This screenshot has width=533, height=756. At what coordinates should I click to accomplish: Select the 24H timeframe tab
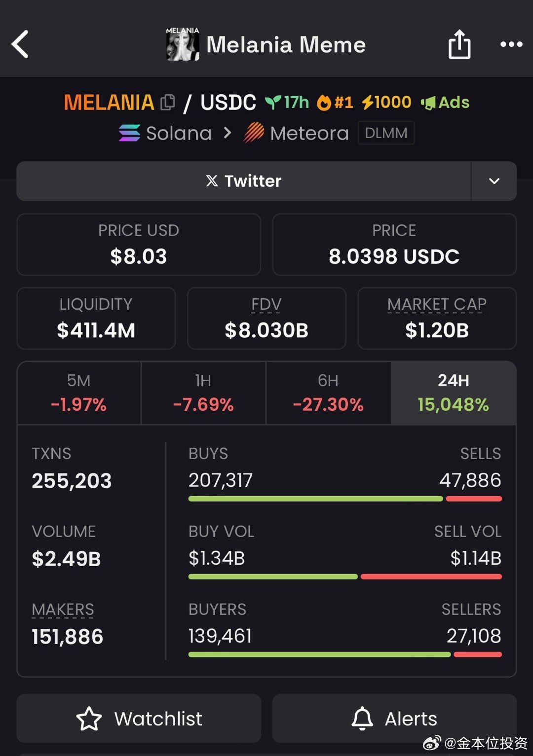tap(454, 393)
